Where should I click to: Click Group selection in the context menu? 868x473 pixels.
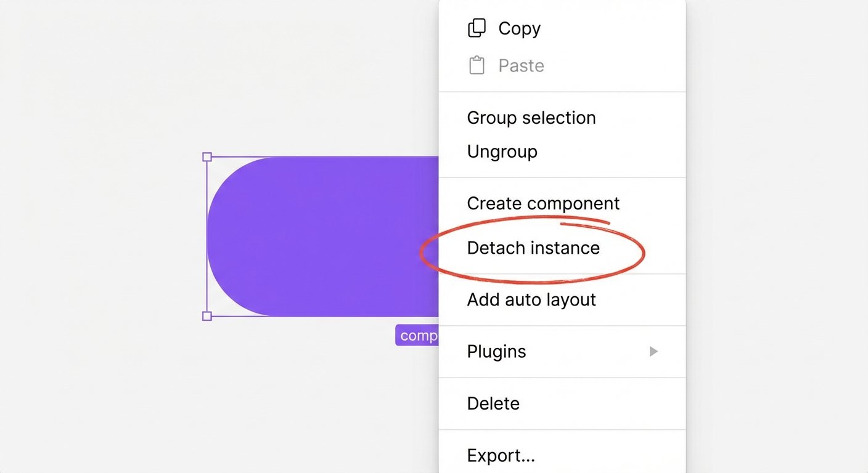(531, 118)
